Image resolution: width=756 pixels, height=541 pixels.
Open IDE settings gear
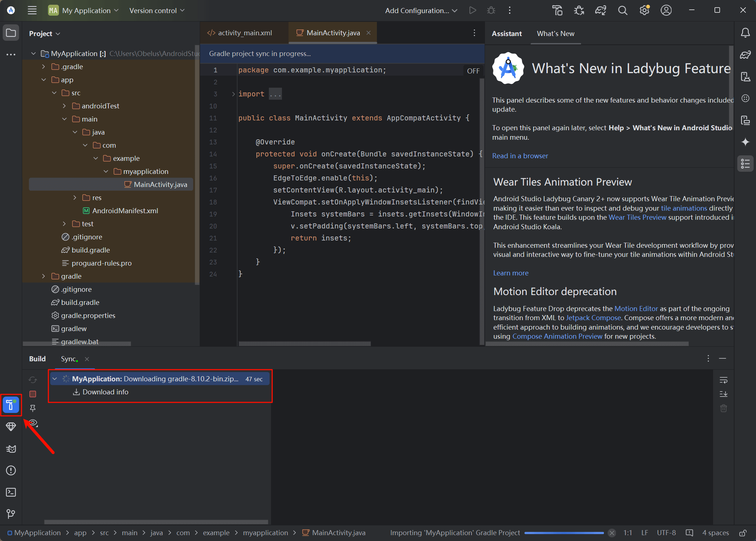[644, 10]
